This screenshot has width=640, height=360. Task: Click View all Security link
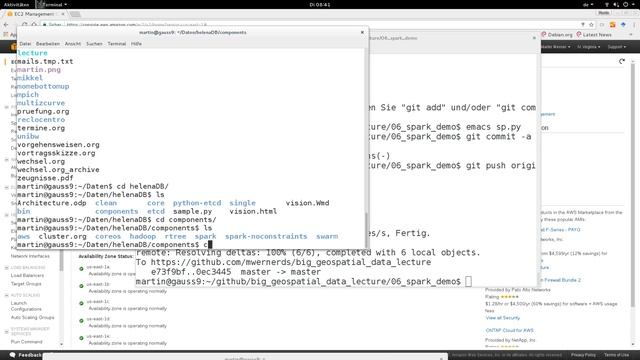pyautogui.click(x=502, y=318)
